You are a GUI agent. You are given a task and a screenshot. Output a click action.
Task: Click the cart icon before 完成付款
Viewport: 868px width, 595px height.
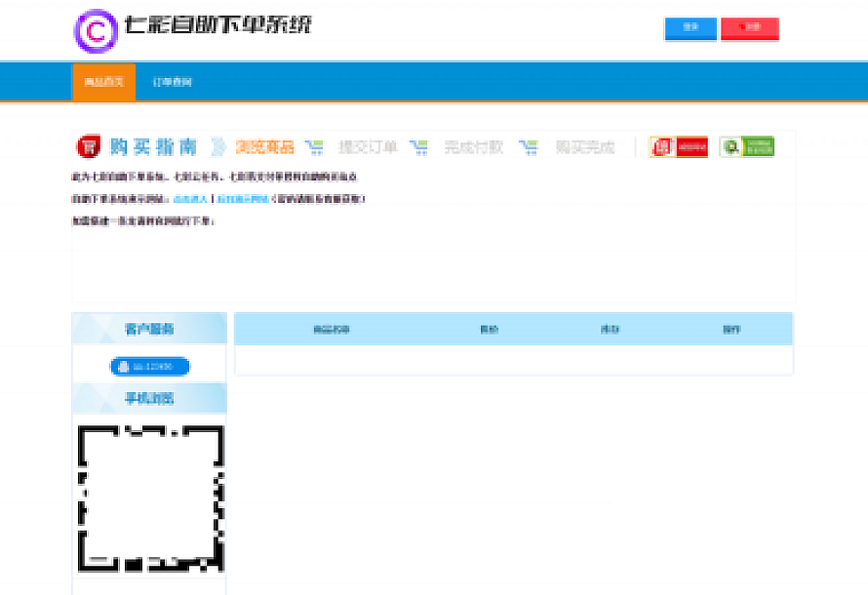(x=419, y=147)
